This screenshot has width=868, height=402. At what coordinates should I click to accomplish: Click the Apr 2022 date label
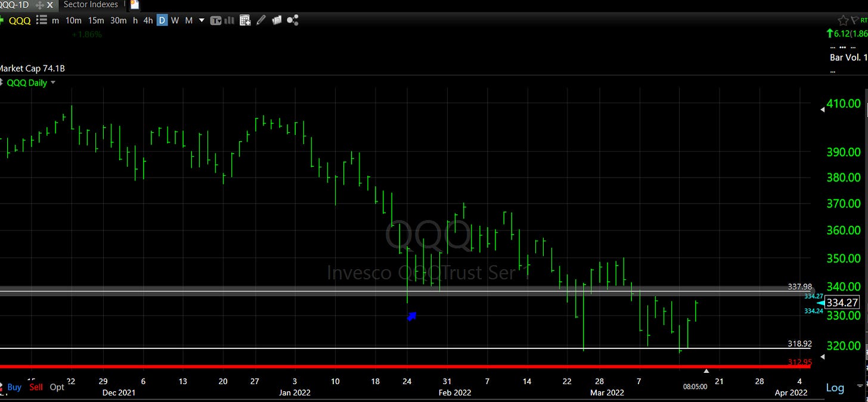coord(790,392)
